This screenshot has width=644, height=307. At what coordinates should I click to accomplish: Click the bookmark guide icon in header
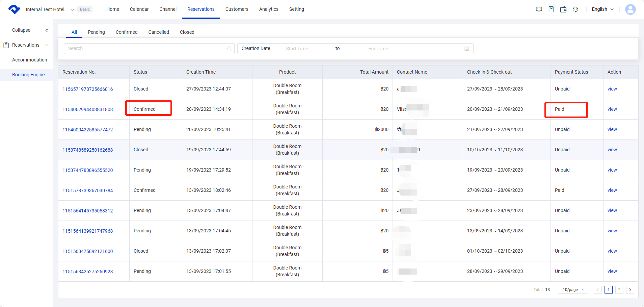(x=551, y=9)
